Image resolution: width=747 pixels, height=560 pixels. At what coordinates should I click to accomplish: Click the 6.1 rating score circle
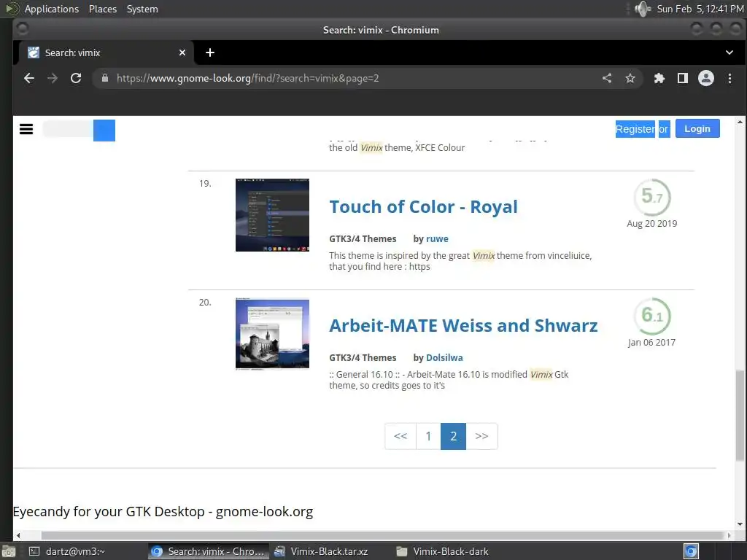[652, 316]
